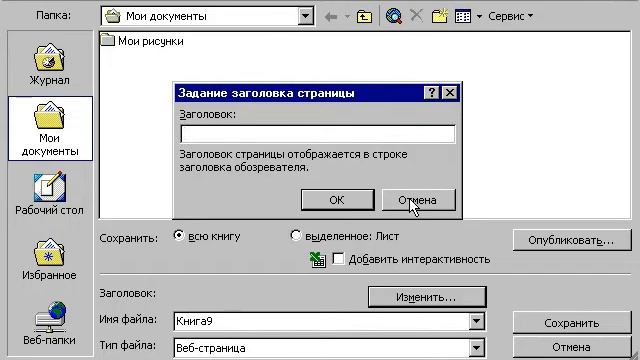640x360 pixels.
Task: Click the Сохранить button
Action: tap(572, 323)
